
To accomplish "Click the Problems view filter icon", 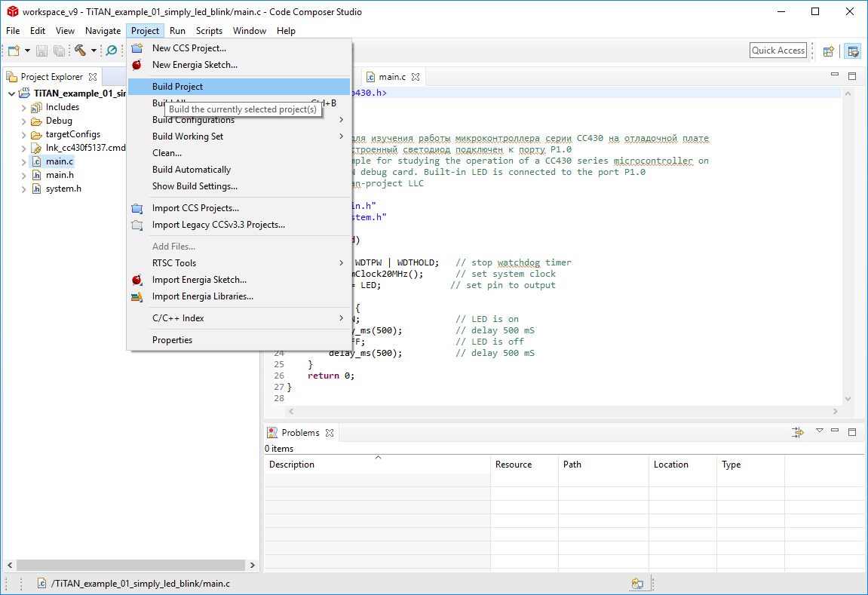I will (798, 432).
